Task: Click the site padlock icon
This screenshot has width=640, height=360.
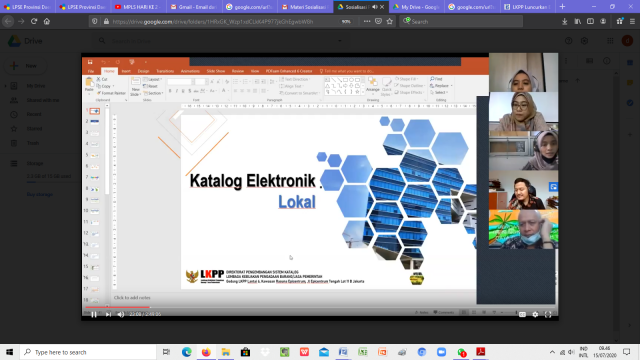Action: [106, 21]
